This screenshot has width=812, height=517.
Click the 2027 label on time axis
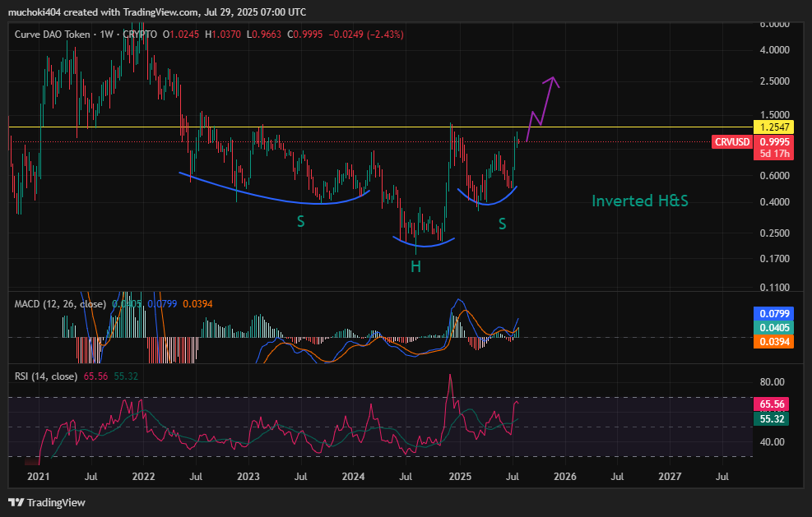tap(670, 476)
